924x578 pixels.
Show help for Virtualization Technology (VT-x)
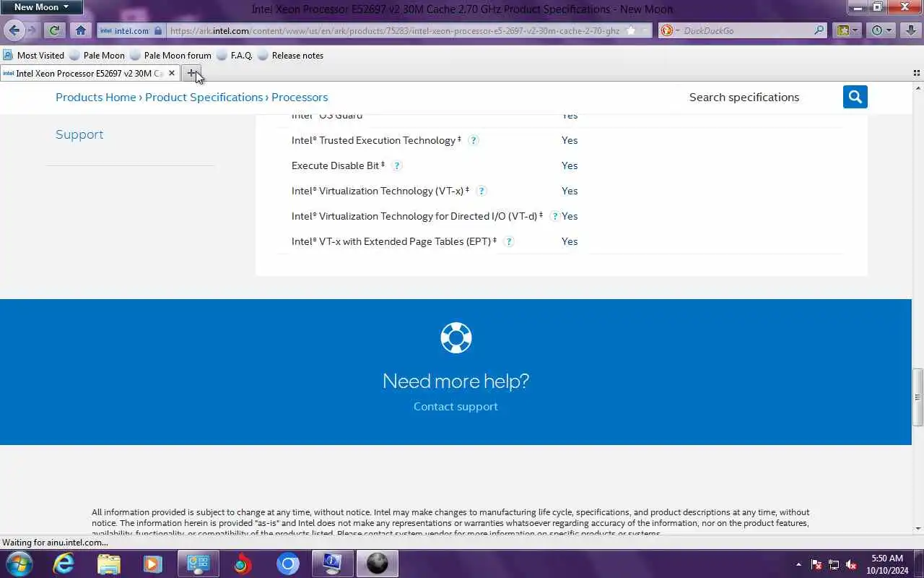[481, 191]
